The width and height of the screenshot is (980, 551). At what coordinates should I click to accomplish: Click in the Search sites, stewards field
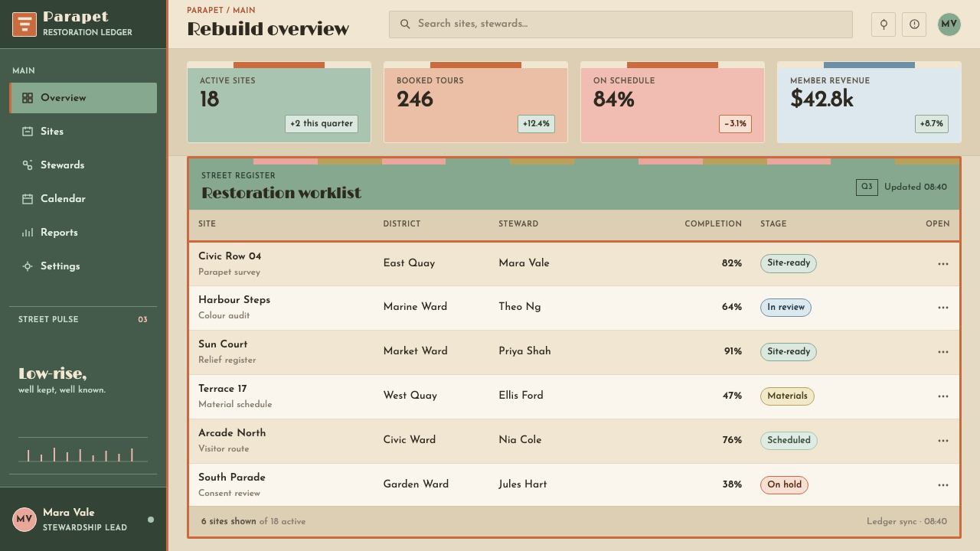[x=621, y=24]
